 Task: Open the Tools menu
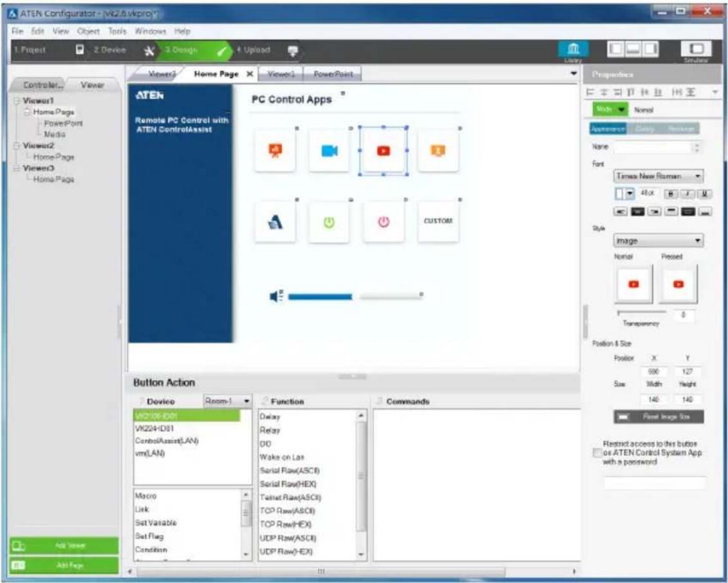pyautogui.click(x=117, y=31)
